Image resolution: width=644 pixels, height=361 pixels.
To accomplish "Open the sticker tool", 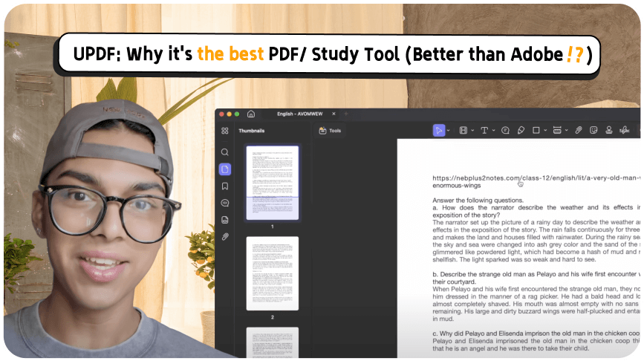I will pos(593,130).
